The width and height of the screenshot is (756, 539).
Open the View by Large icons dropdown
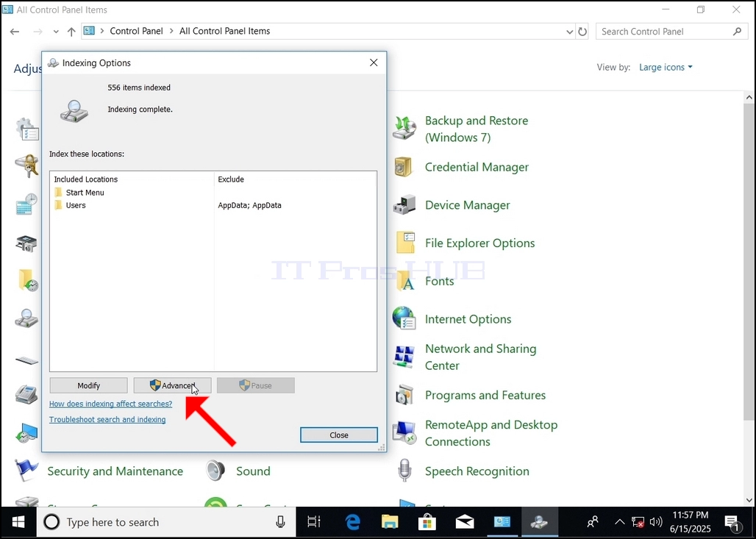pyautogui.click(x=666, y=67)
